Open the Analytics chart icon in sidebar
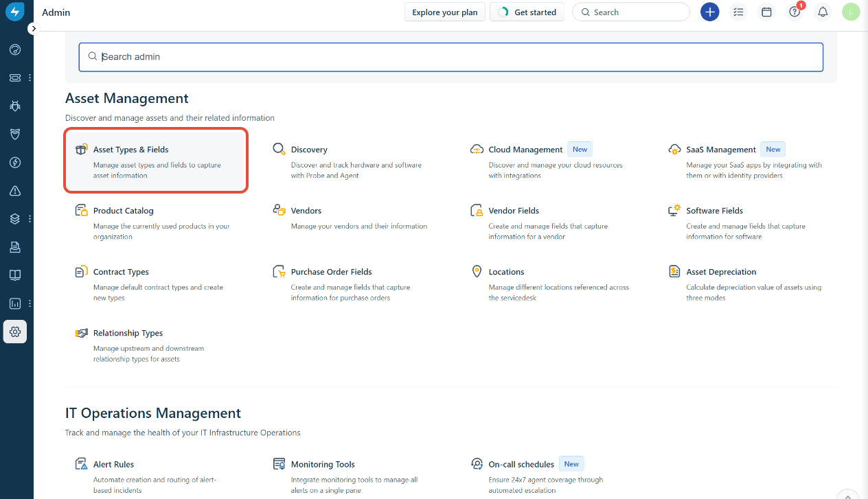 click(15, 303)
